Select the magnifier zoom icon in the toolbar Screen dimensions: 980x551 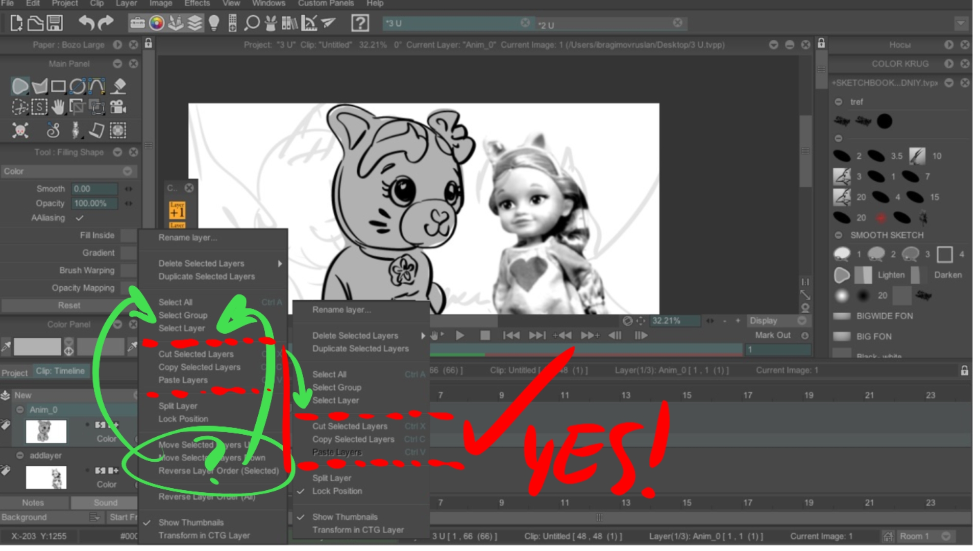(252, 23)
